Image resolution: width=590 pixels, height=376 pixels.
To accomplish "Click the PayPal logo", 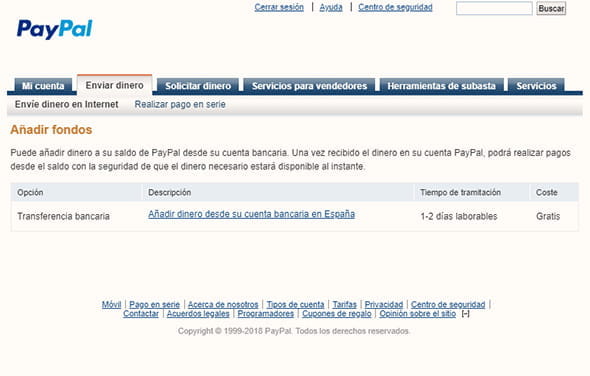I will (x=55, y=29).
